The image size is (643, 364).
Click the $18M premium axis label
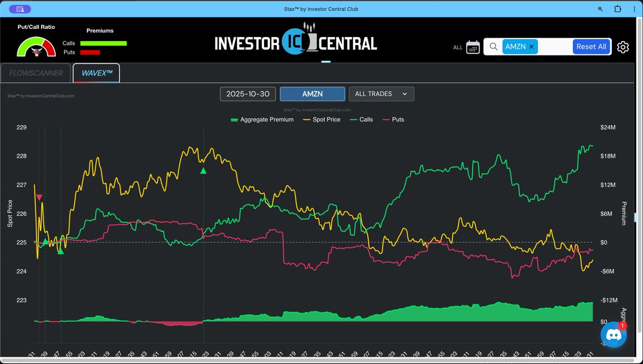click(608, 156)
